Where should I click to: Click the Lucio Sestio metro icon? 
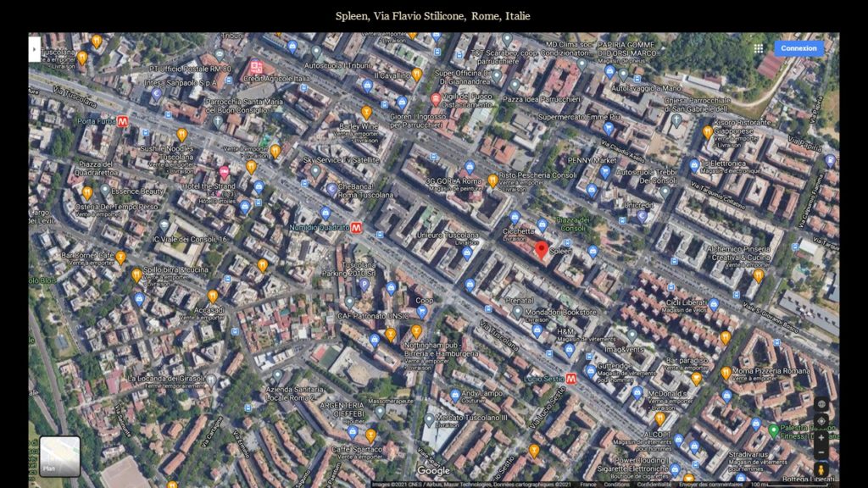[570, 378]
